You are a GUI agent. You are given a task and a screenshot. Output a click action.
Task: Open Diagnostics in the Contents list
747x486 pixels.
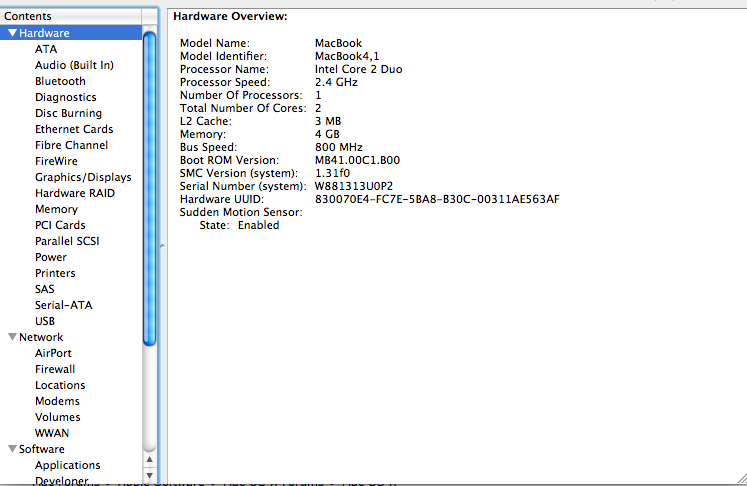66,97
